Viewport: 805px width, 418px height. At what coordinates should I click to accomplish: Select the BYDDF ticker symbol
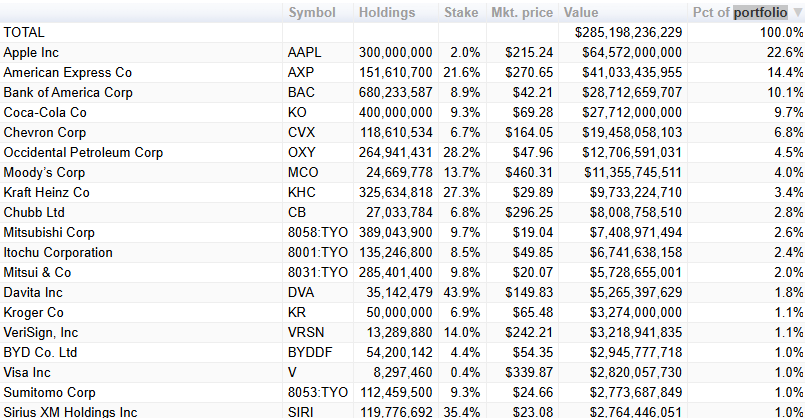point(308,352)
